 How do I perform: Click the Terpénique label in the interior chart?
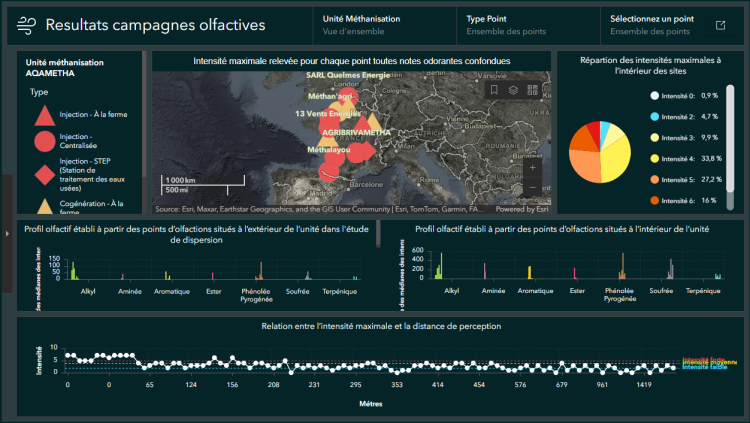pos(703,291)
